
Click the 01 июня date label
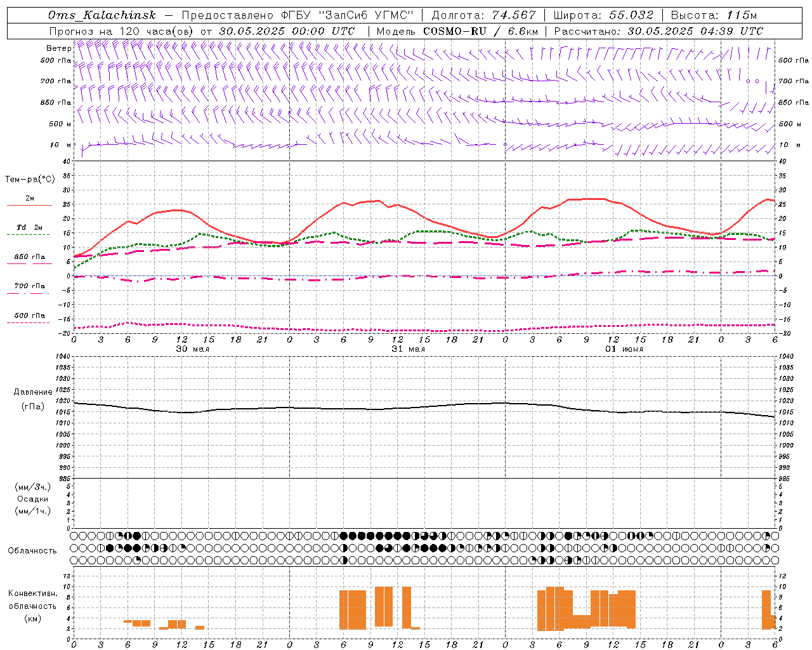[624, 349]
